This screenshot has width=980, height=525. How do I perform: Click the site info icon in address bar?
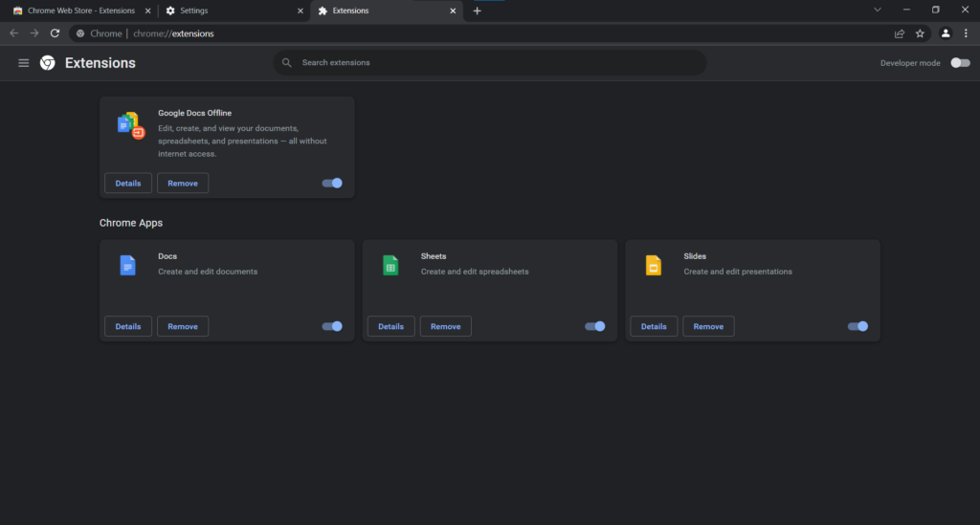[80, 33]
